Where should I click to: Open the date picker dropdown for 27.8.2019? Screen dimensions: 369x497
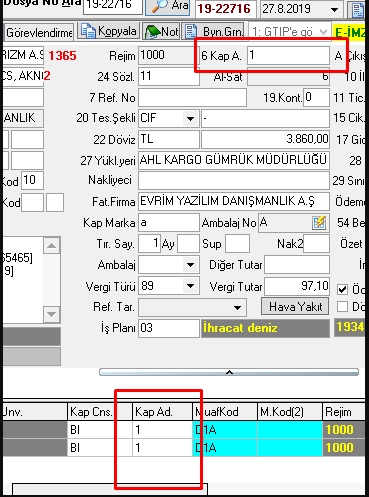click(x=334, y=10)
